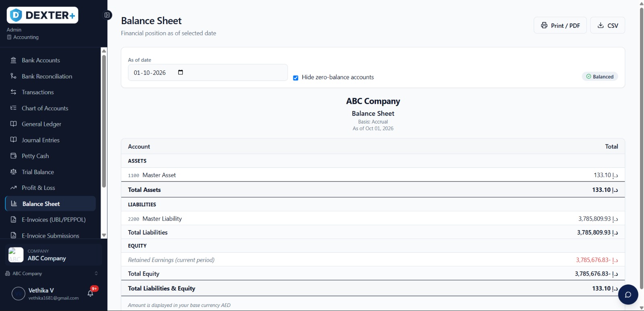The width and height of the screenshot is (644, 311).
Task: Click Retained Earnings (current period) row
Action: point(373,260)
